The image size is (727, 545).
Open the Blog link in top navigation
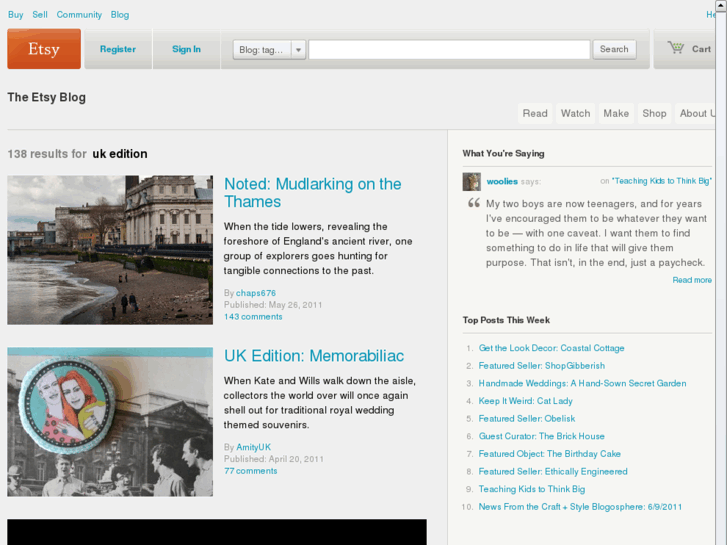[120, 15]
